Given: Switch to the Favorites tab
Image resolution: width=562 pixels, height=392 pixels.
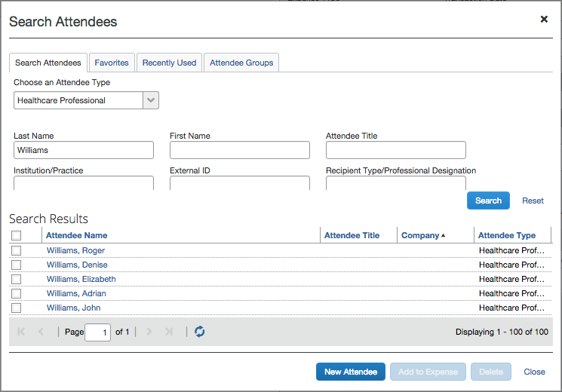Looking at the screenshot, I should coord(112,63).
